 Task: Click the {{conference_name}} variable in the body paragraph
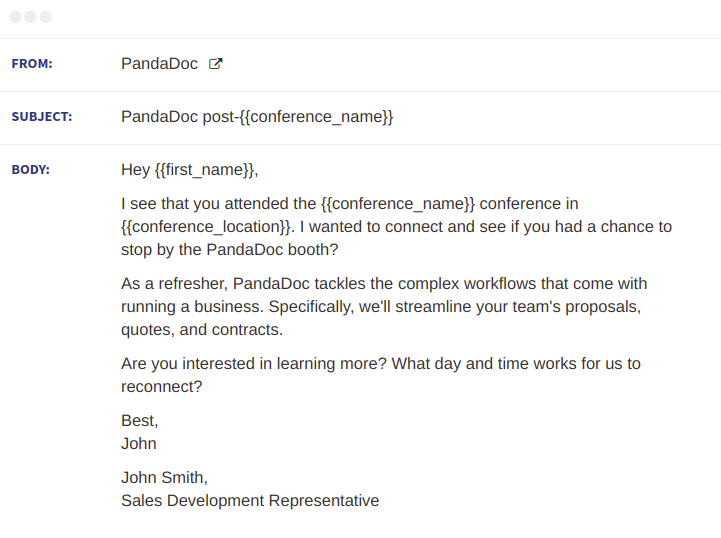click(398, 204)
